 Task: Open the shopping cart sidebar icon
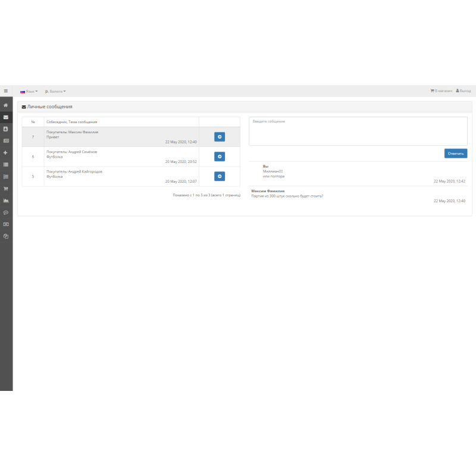tap(6, 188)
